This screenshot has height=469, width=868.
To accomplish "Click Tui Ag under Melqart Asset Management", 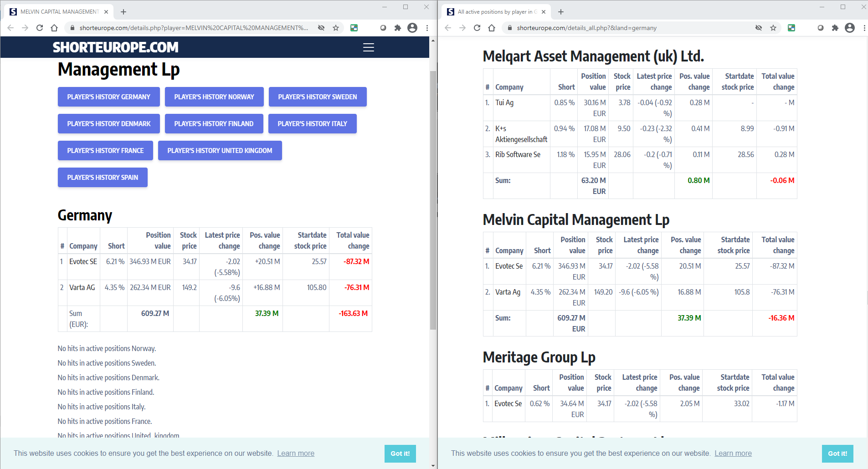I will coord(504,102).
